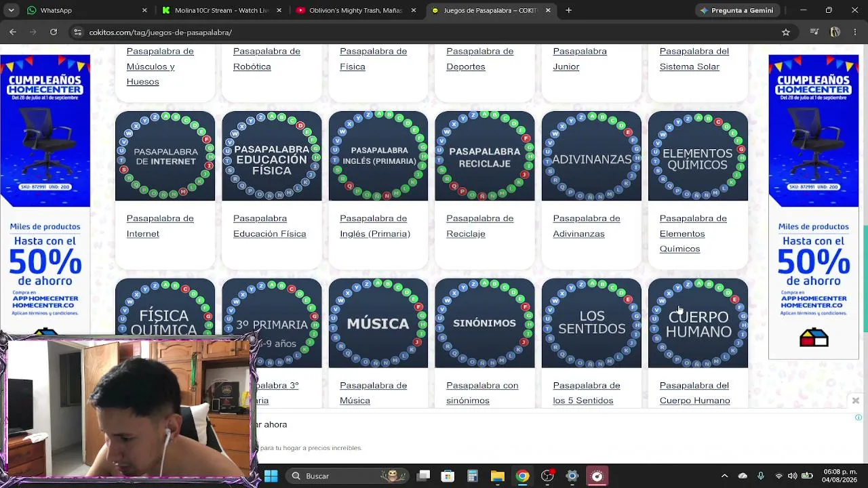
Task: Open the tab search dropdown arrow
Action: point(11,10)
